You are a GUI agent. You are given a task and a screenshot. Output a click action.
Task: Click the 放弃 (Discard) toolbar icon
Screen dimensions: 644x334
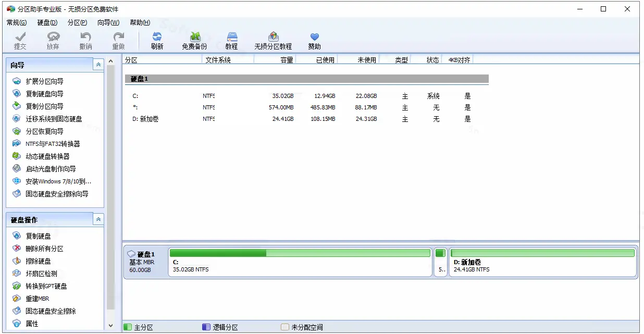[52, 40]
